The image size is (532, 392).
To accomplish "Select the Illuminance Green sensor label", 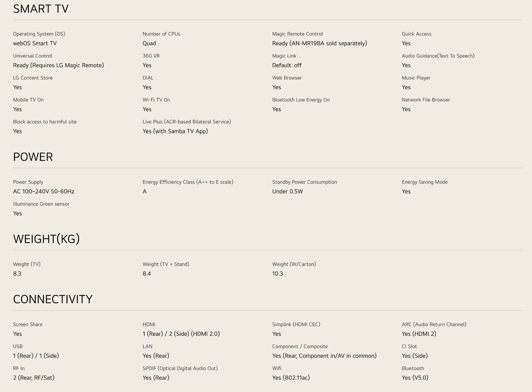I will tap(41, 204).
